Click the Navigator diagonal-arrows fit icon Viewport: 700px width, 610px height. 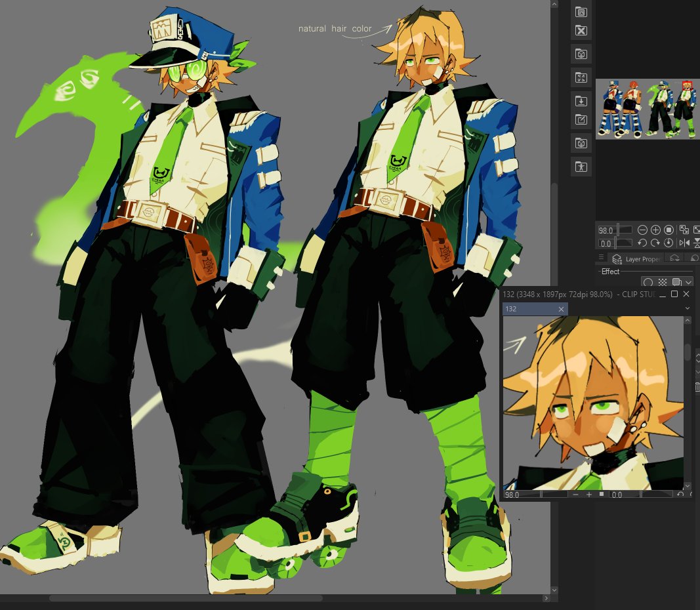coord(684,230)
